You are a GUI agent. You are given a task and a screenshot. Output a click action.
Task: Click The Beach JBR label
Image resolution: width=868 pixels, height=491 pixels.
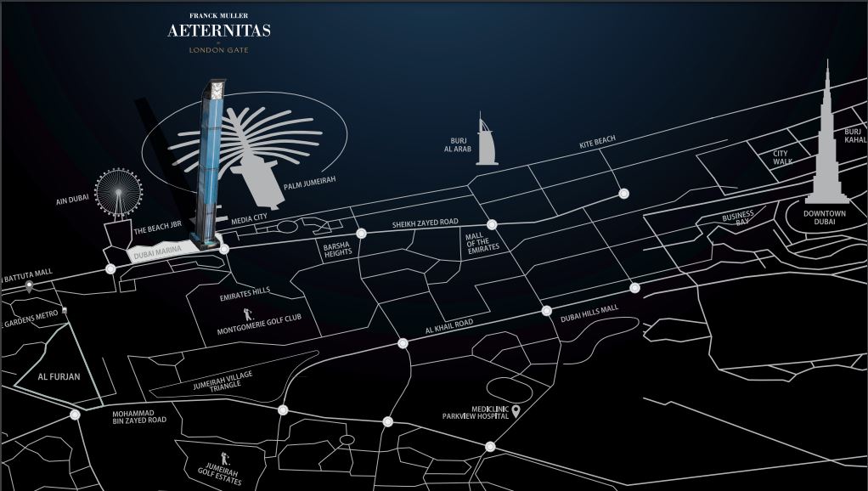click(x=158, y=228)
